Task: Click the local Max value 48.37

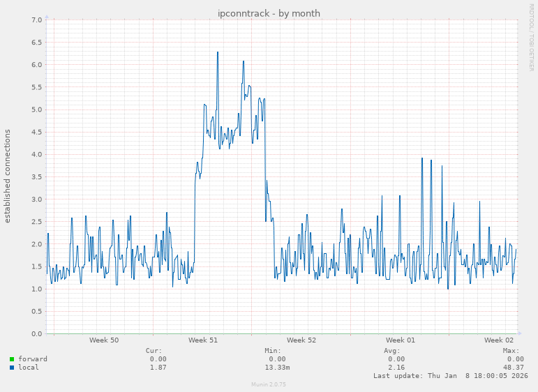Action: [513, 368]
